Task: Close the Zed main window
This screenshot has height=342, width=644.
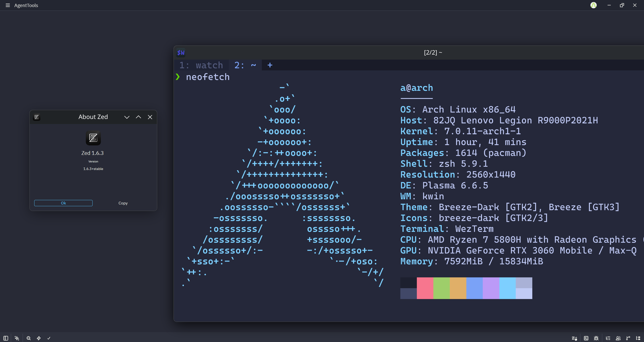Action: [x=635, y=5]
